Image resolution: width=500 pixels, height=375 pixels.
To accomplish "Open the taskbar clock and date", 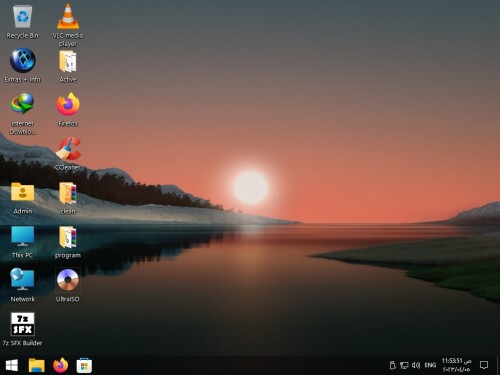I will click(457, 365).
